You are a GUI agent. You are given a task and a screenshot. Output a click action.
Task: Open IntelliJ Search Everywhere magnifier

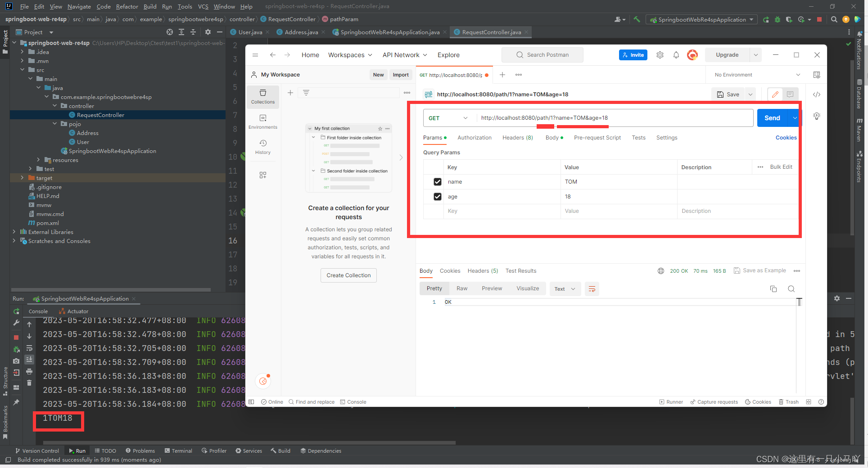pos(834,19)
